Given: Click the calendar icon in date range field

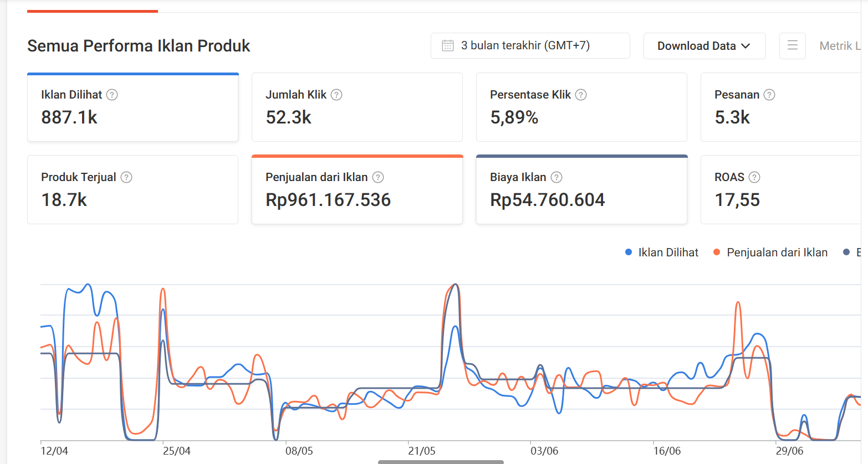Looking at the screenshot, I should click(448, 45).
